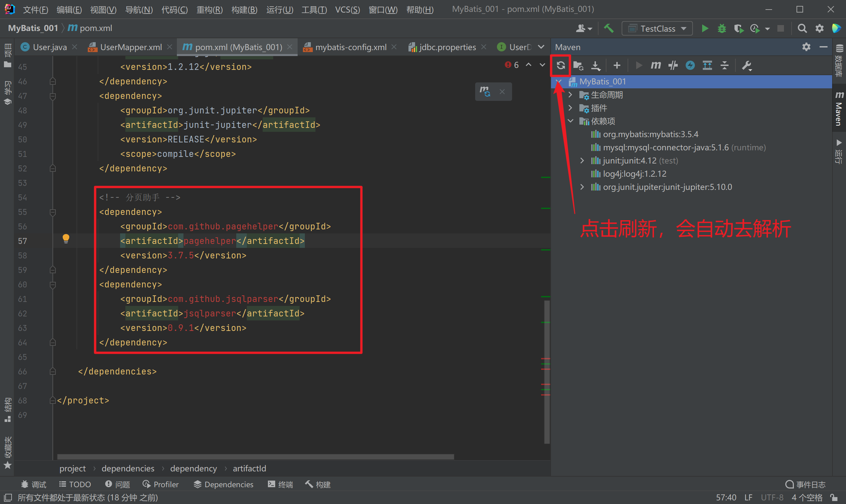Expand junit:junit:4.12 dependency node
Screen dimensions: 846x504
pos(582,161)
